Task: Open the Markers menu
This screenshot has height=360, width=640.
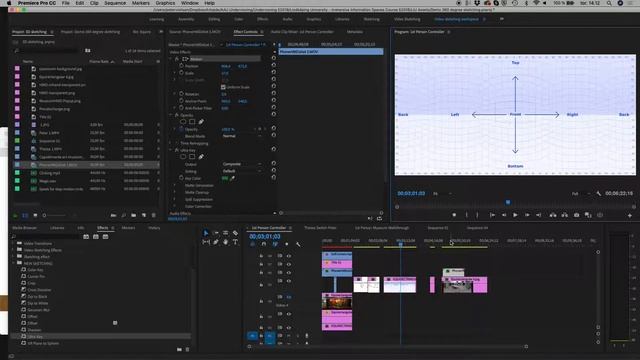Action: [141, 3]
